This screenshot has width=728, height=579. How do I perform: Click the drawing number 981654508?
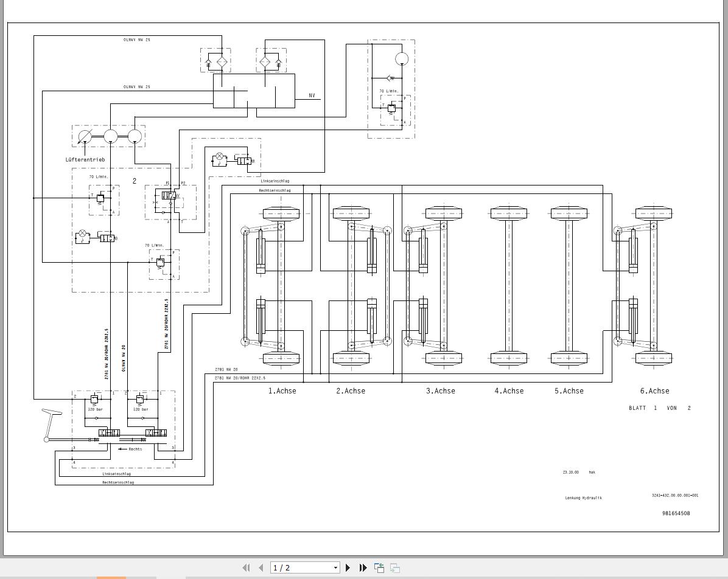pyautogui.click(x=676, y=513)
